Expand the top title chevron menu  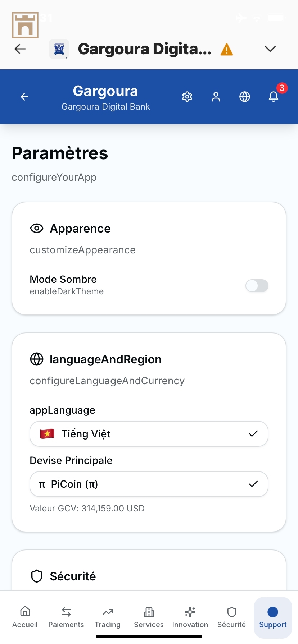click(270, 49)
